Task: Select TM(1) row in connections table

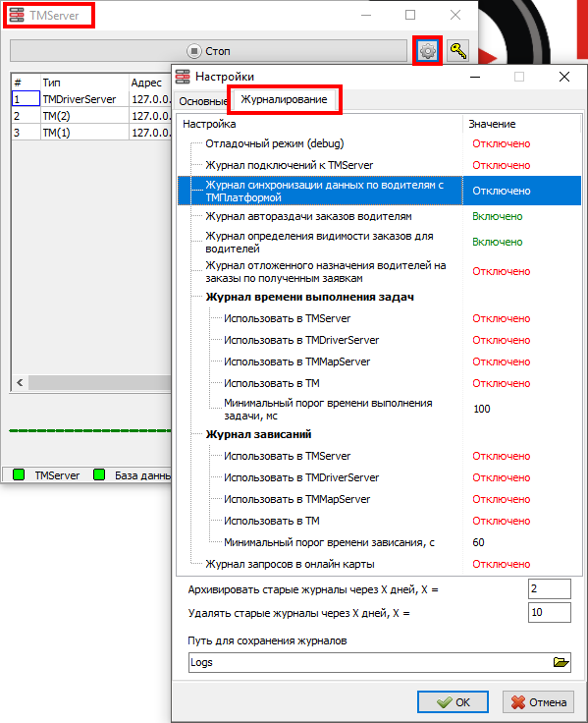Action: tap(56, 133)
